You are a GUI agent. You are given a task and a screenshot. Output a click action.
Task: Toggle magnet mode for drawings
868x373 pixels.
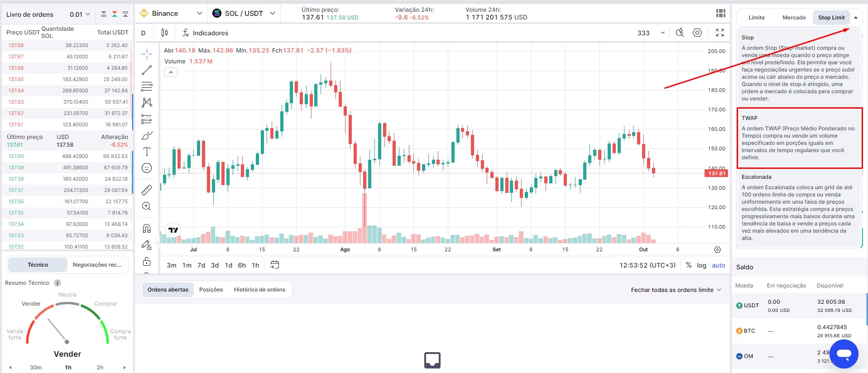click(x=147, y=228)
